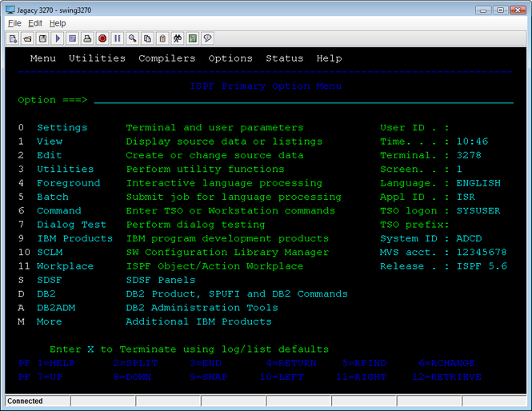Click the new session document icon
The image size is (532, 411).
pos(13,38)
